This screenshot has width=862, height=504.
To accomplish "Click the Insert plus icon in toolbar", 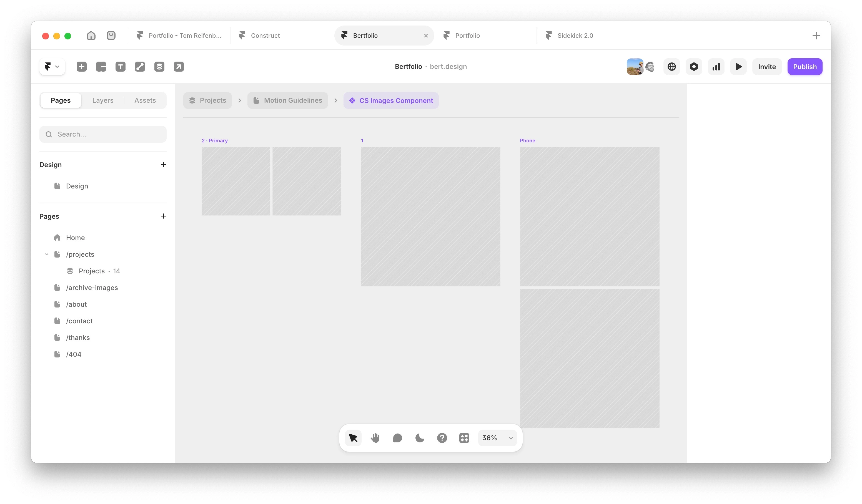I will [x=81, y=67].
